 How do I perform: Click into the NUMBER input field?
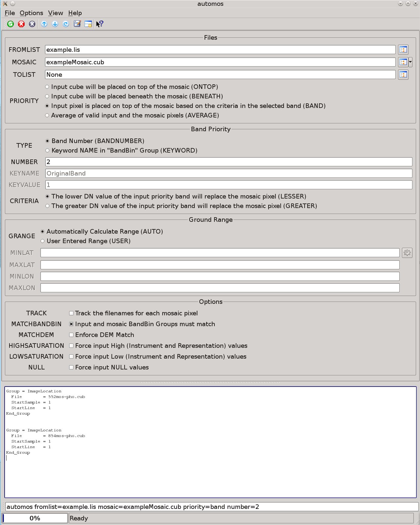pos(229,162)
